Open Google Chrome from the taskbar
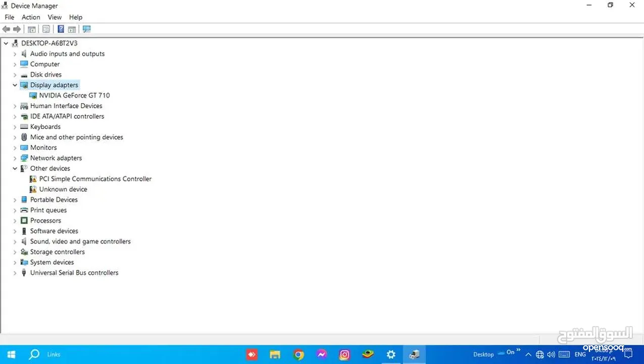 click(299, 355)
